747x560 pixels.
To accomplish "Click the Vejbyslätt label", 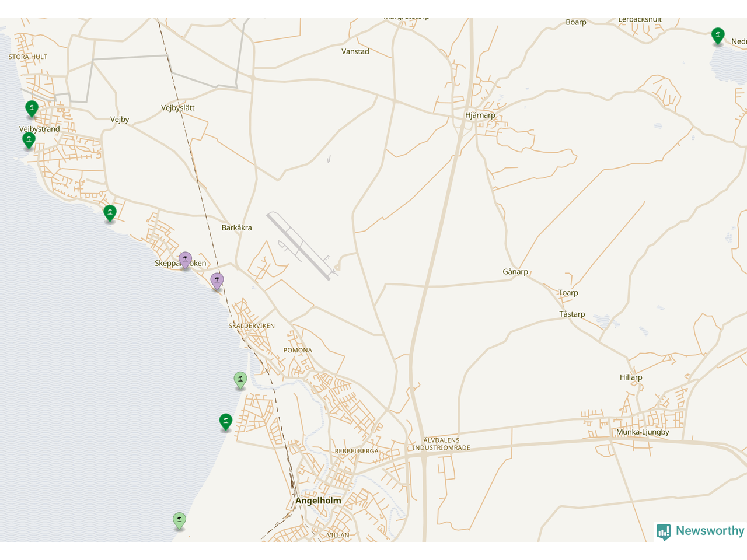I will (x=178, y=108).
